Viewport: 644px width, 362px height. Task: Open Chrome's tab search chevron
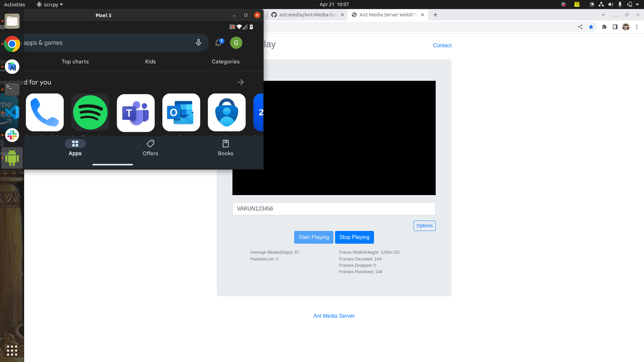point(604,15)
